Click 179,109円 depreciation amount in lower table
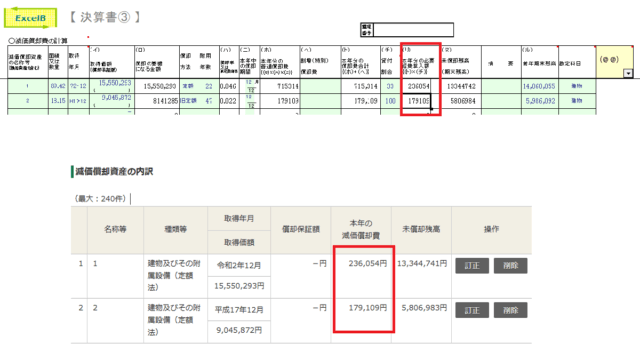The image size is (640, 360). coord(367,308)
